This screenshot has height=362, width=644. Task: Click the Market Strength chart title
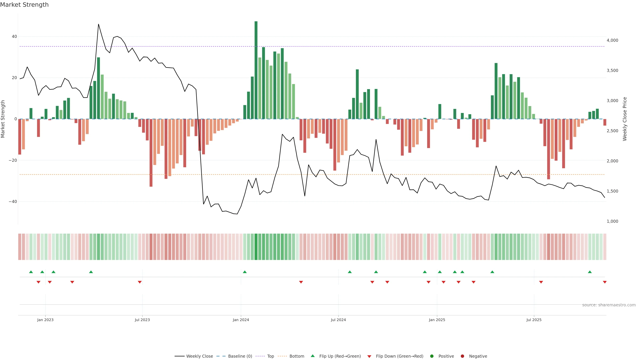(x=24, y=5)
